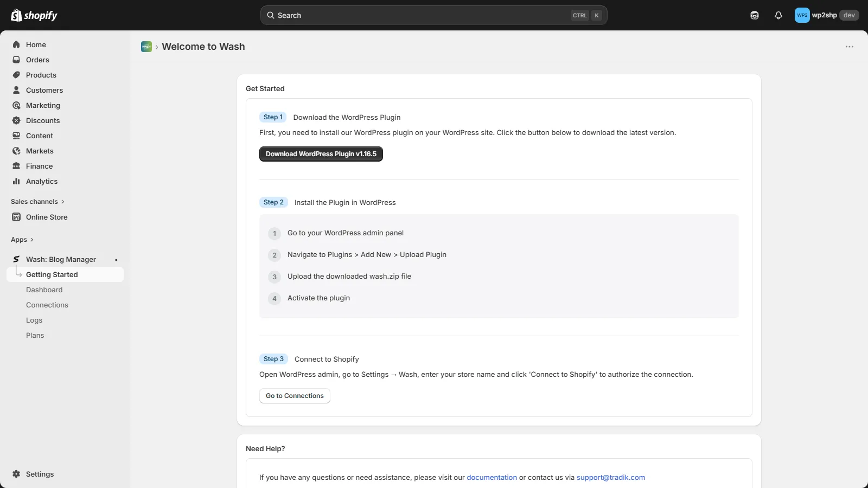This screenshot has height=488, width=868.
Task: Click the Step 1 badge
Action: point(273,117)
